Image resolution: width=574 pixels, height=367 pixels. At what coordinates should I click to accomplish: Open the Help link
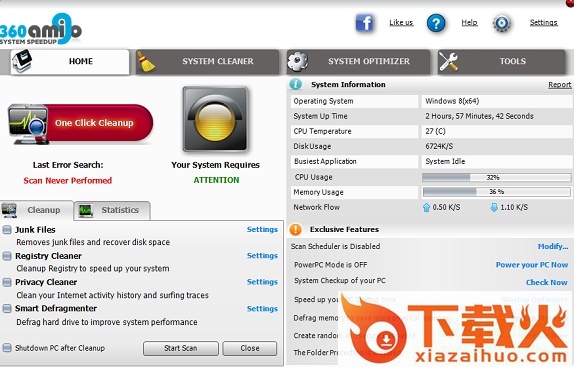tap(469, 23)
